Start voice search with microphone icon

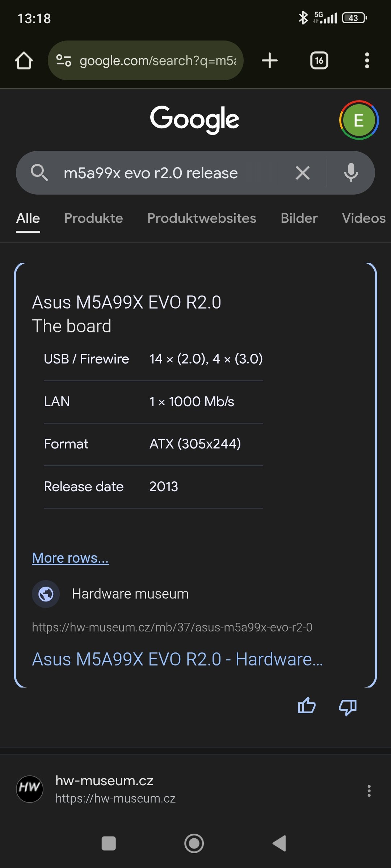(x=351, y=173)
